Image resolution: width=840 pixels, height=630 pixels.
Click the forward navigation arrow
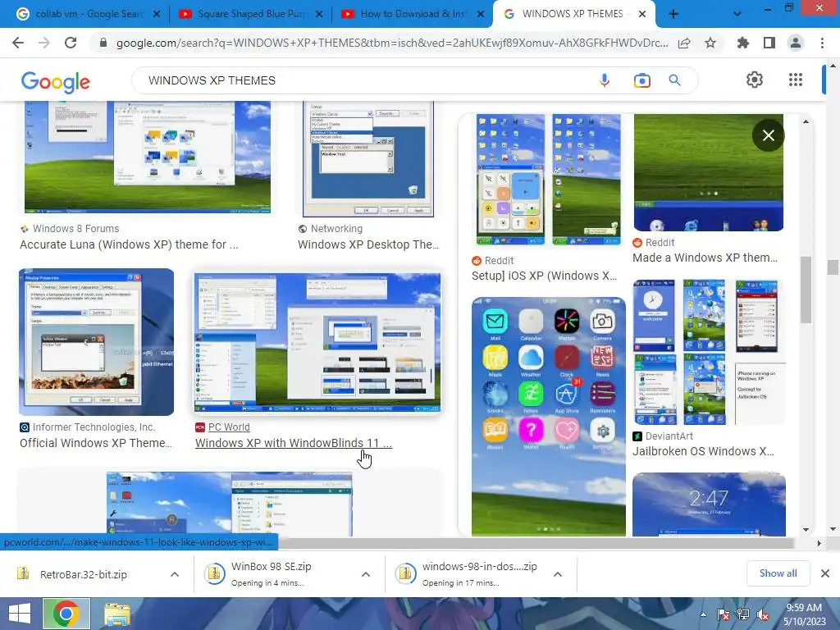point(44,43)
